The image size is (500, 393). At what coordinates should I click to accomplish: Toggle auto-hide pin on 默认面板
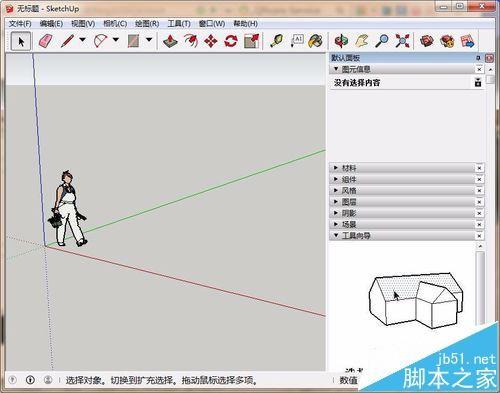pos(478,58)
